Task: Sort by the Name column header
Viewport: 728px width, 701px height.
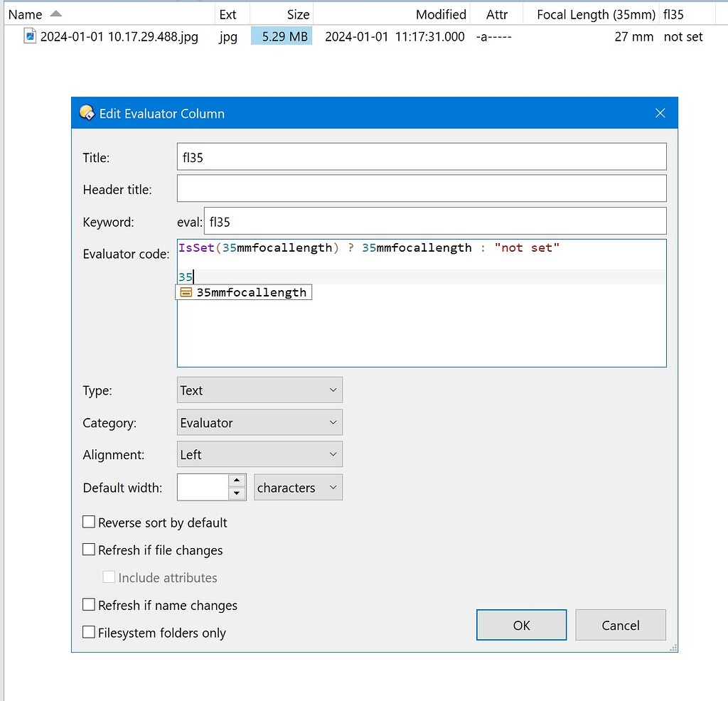Action: (x=26, y=14)
